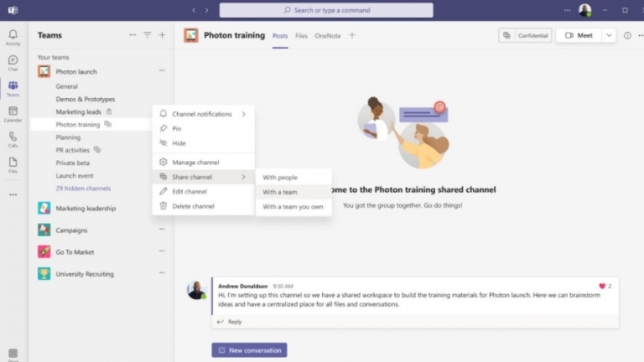Image resolution: width=644 pixels, height=362 pixels.
Task: Open Go To Market team more options
Action: [162, 251]
